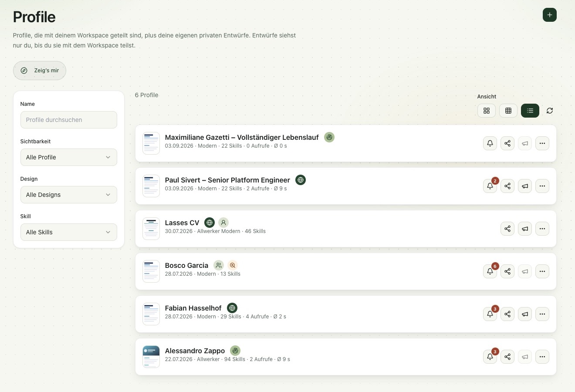The image size is (575, 392).
Task: Open notifications bell for Paul Sivert
Action: 490,186
